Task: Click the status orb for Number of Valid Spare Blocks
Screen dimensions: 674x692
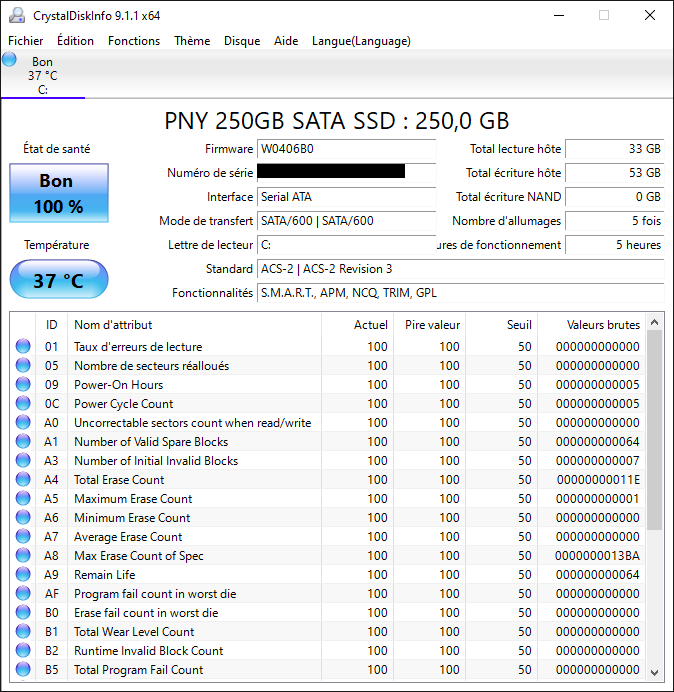Action: tap(23, 442)
